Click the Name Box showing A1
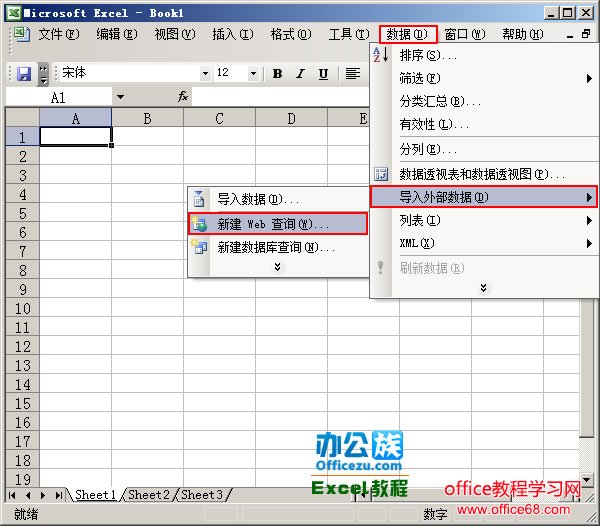The image size is (600, 526). (59, 97)
